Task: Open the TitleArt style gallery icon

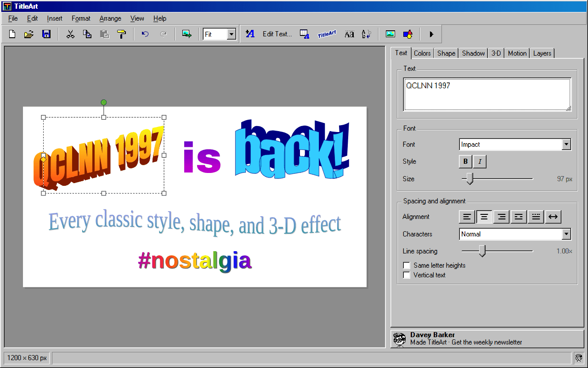Action: [x=327, y=34]
